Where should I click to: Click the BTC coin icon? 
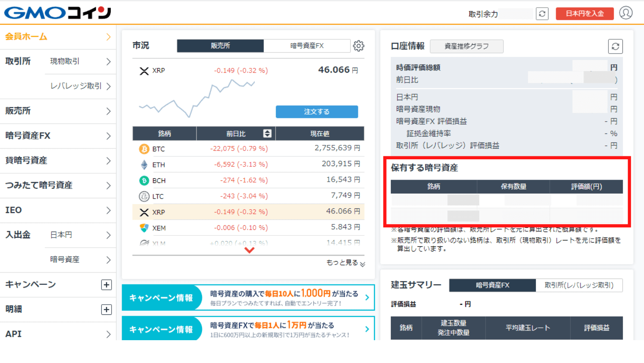144,149
